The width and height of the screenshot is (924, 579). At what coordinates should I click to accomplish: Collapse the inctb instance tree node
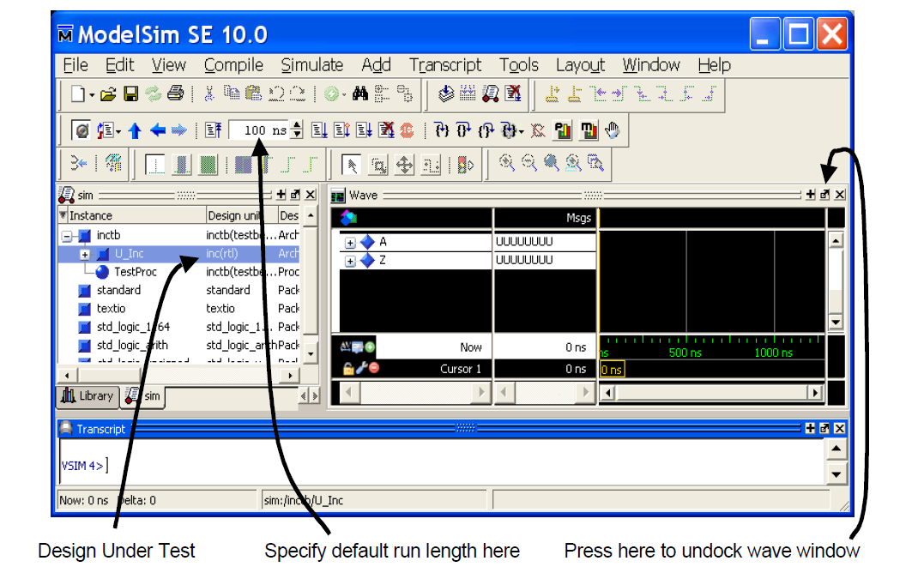coord(67,236)
